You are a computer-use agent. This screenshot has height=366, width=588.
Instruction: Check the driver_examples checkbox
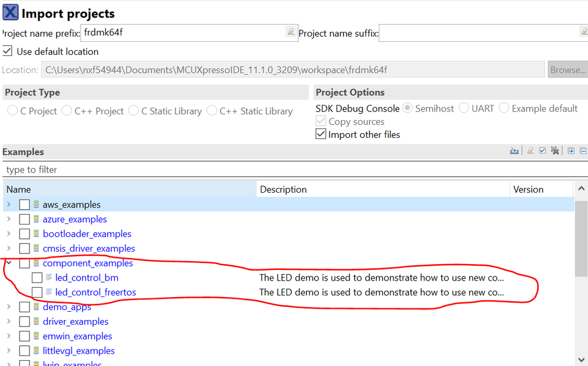[x=24, y=322]
